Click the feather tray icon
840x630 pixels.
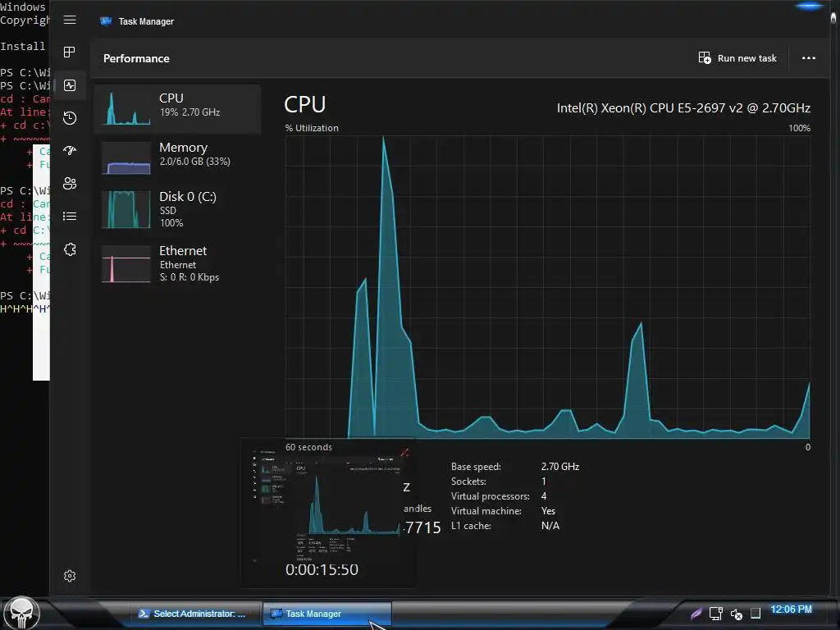point(696,614)
